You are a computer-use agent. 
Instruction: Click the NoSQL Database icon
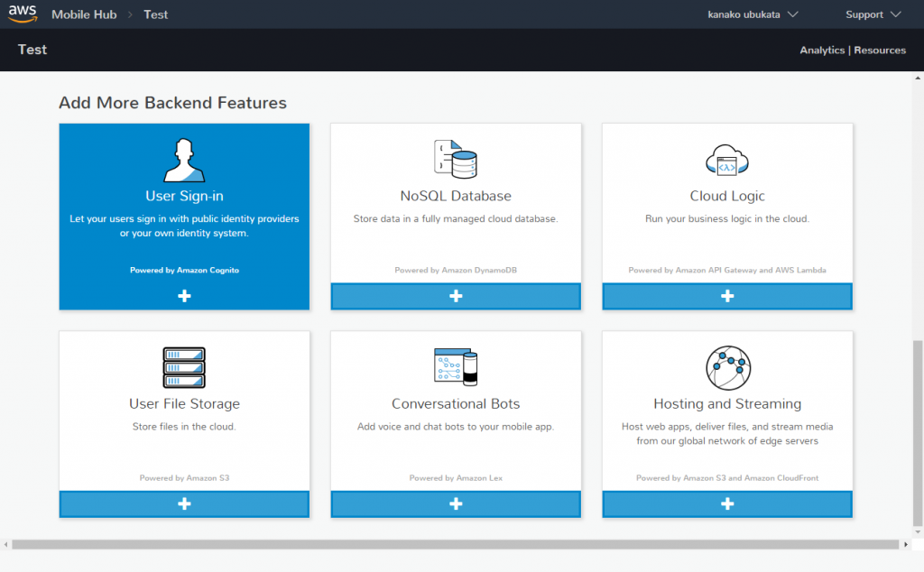click(456, 159)
